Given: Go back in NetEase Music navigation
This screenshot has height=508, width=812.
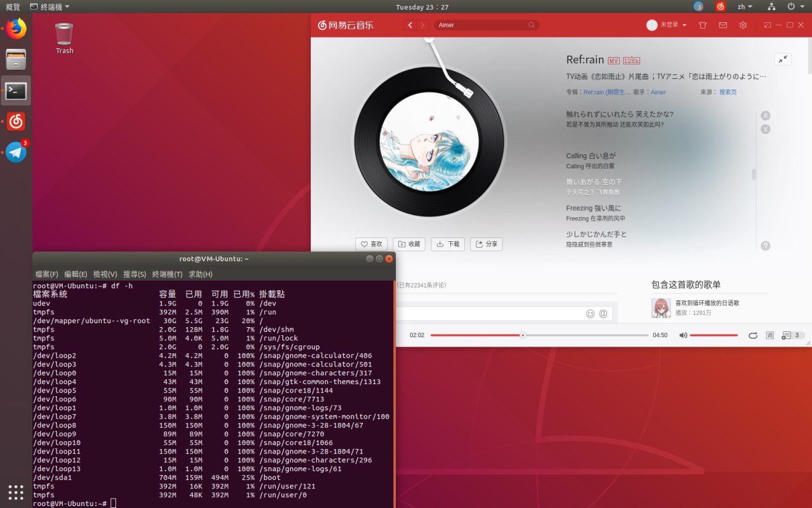Looking at the screenshot, I should 410,25.
